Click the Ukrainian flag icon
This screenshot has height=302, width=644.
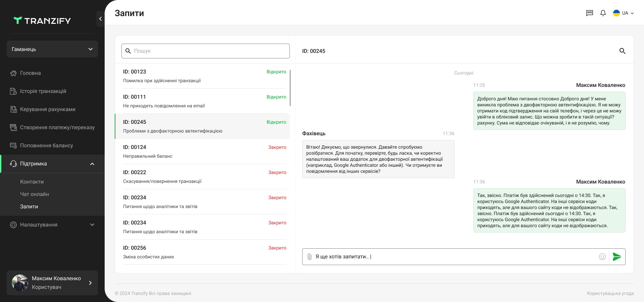616,13
